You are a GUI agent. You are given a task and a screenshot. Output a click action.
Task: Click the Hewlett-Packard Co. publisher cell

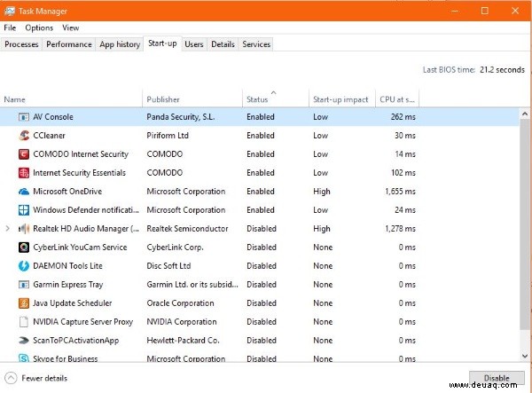(183, 341)
